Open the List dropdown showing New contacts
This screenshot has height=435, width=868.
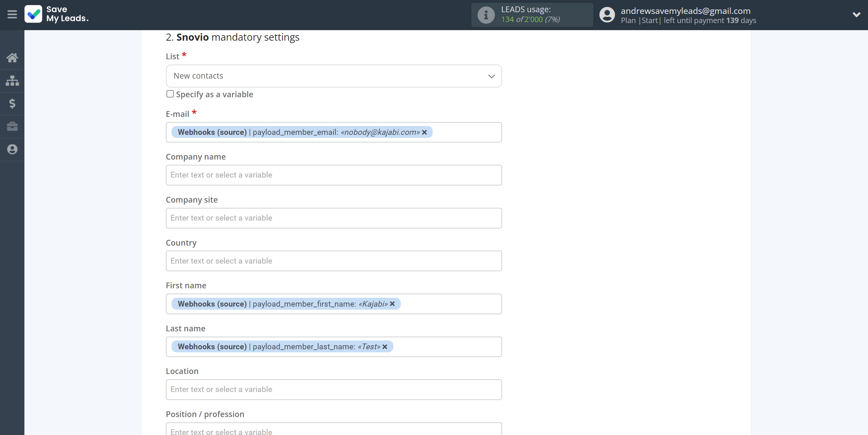334,76
